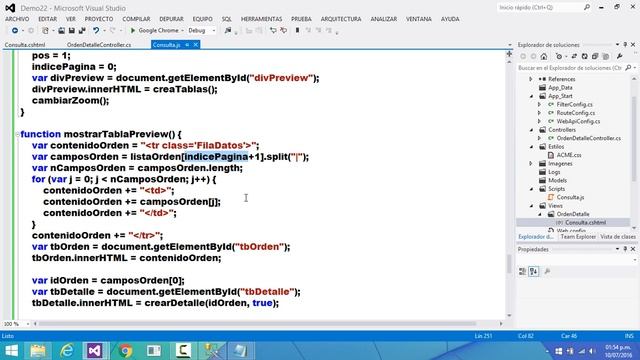Select RouteConfig.cs in Solution Explorer

coord(576,113)
